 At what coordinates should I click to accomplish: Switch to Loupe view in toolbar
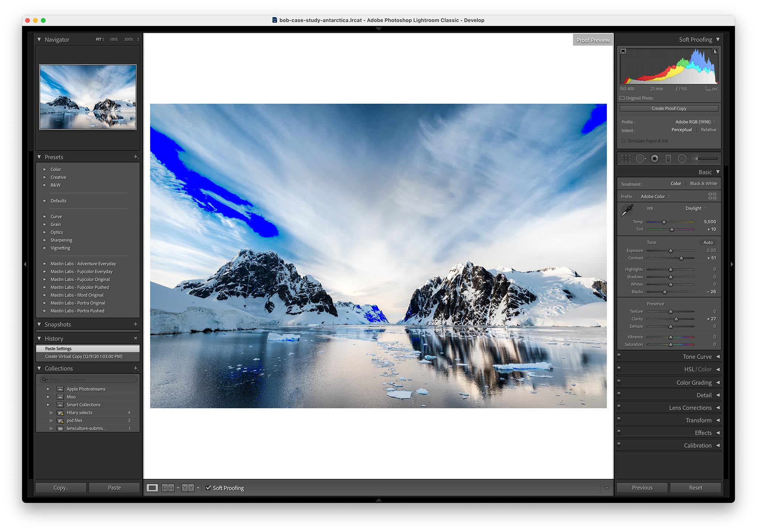point(152,488)
